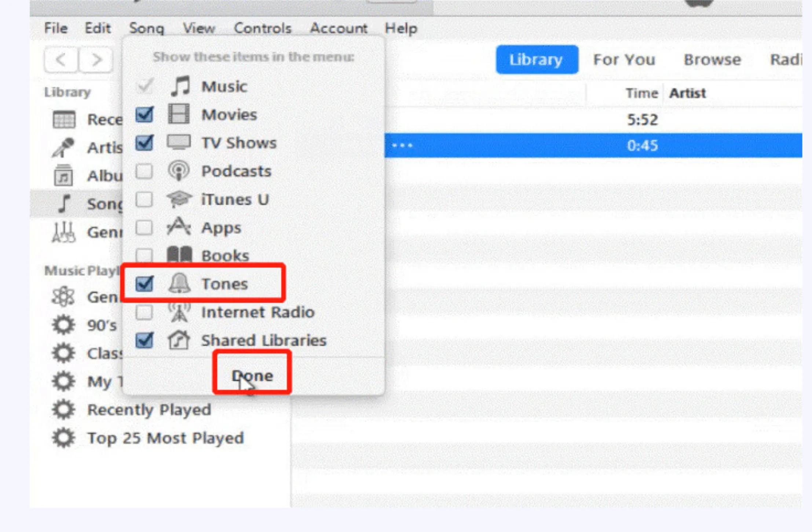This screenshot has width=812, height=532.
Task: Enable the Podcasts checkbox
Action: click(144, 171)
